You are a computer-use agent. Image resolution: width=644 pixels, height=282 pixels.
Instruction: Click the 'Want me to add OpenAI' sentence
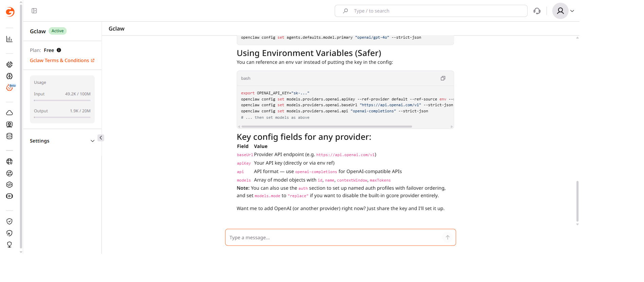point(340,208)
